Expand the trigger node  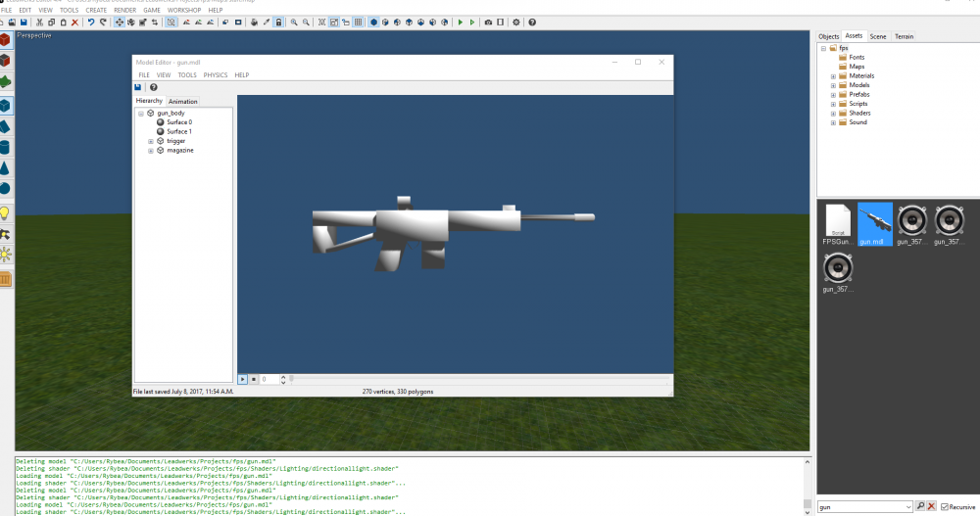[151, 141]
